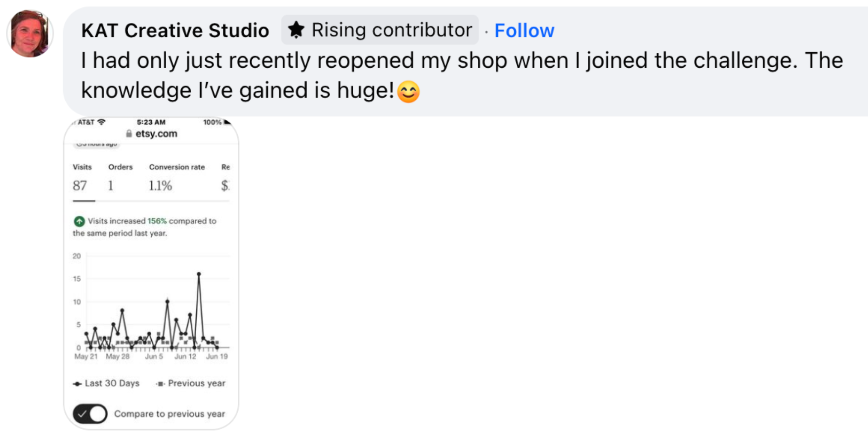Click the padlock icon beside etsy.com
Viewport: 868px width, 437px height.
(129, 134)
